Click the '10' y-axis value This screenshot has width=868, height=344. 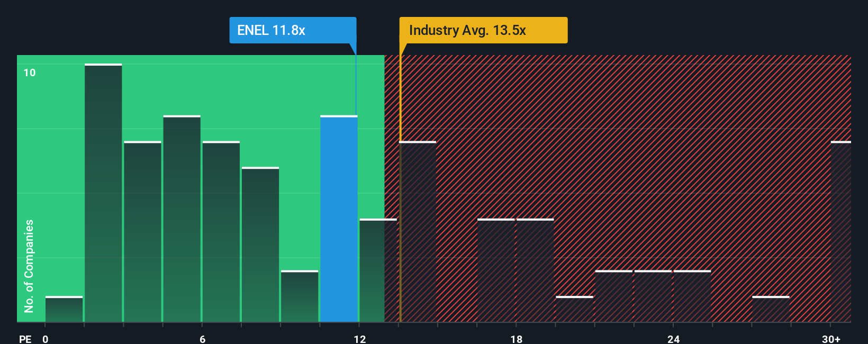click(x=30, y=73)
